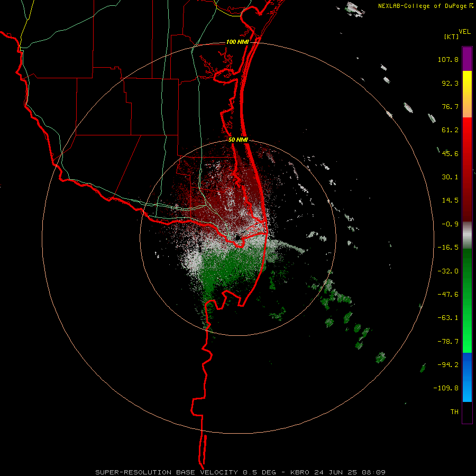This screenshot has width=476, height=476.
Task: Click the purple color band in legend
Action: click(x=467, y=59)
